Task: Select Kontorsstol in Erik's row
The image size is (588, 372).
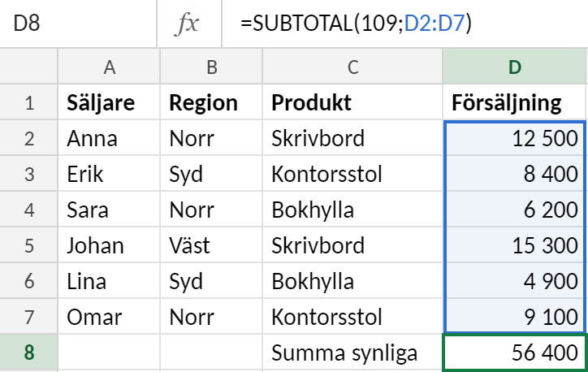Action: (352, 174)
